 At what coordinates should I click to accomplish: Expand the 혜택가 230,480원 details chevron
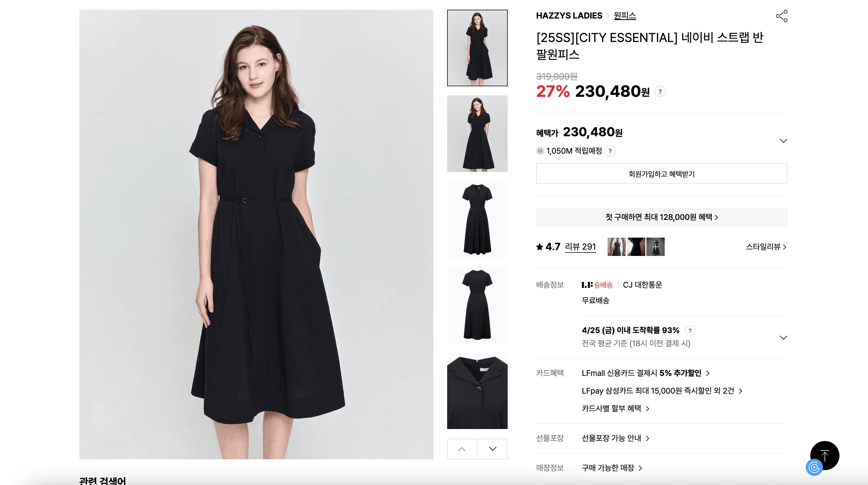[x=783, y=141]
